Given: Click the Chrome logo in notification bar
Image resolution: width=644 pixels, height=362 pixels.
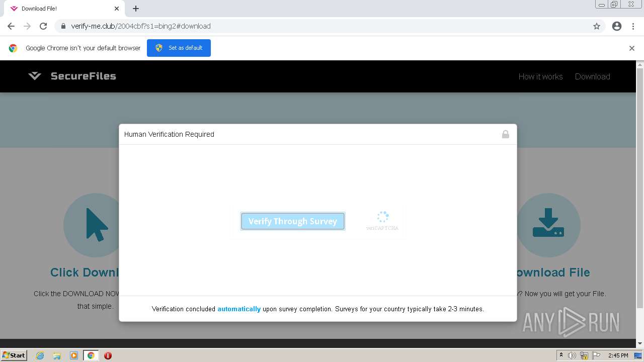Looking at the screenshot, I should pos(13,48).
